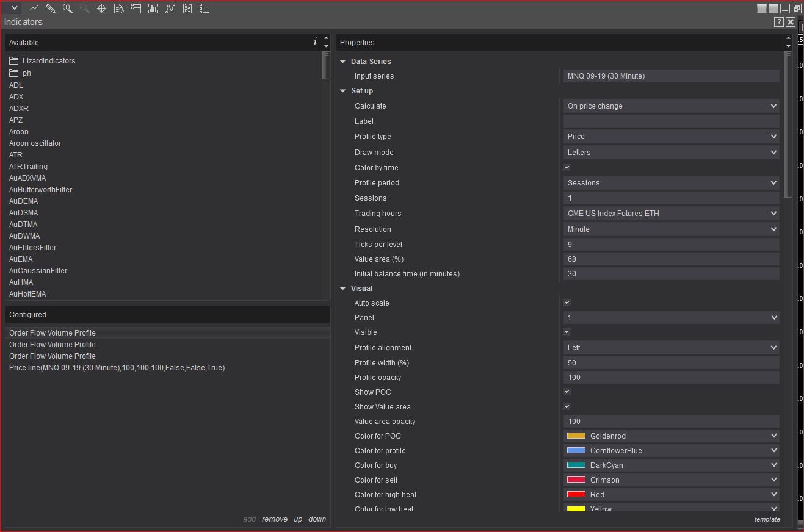Open the LizardIndicators folder

click(x=48, y=61)
